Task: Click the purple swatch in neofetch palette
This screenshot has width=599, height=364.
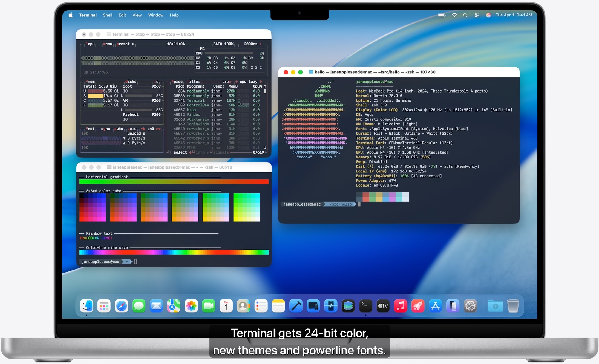Action: pyautogui.click(x=392, y=197)
